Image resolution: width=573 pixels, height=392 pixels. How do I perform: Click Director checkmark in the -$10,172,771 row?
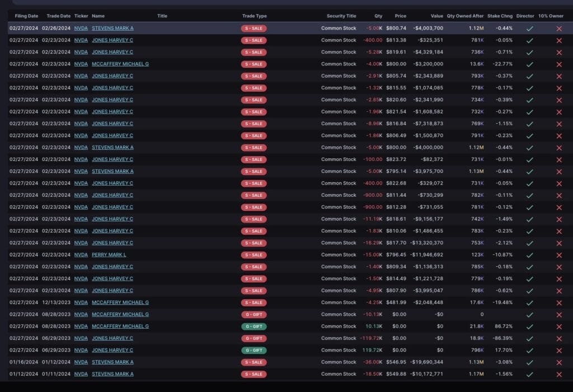(529, 375)
